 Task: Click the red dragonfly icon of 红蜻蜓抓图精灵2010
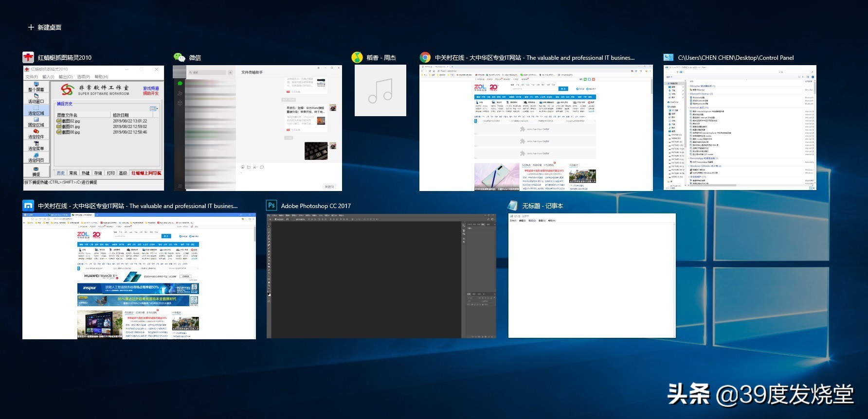click(28, 57)
